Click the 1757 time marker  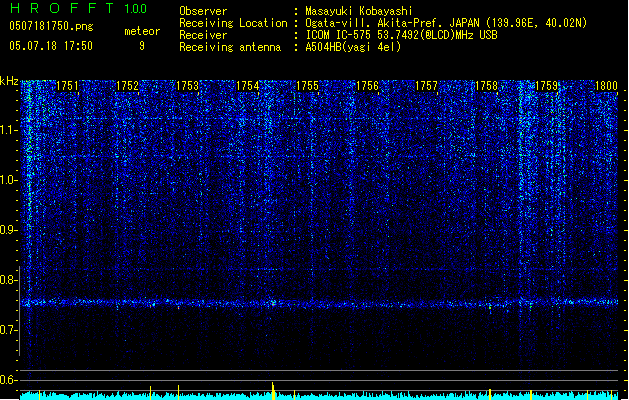click(x=426, y=86)
